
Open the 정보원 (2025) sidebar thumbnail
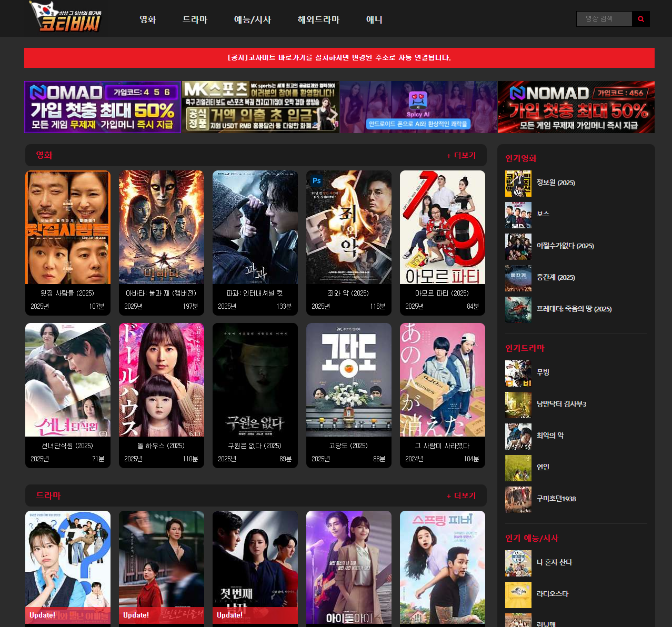coord(518,183)
